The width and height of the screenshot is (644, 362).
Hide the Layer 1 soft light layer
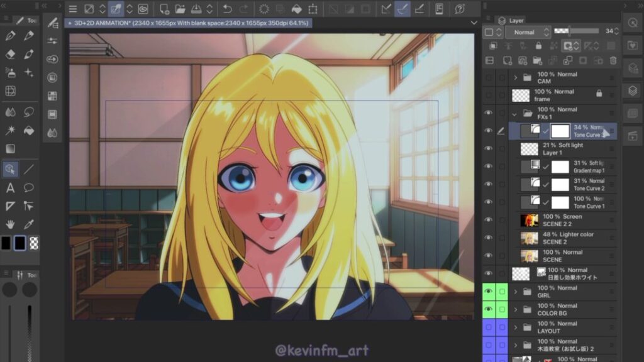coord(488,148)
